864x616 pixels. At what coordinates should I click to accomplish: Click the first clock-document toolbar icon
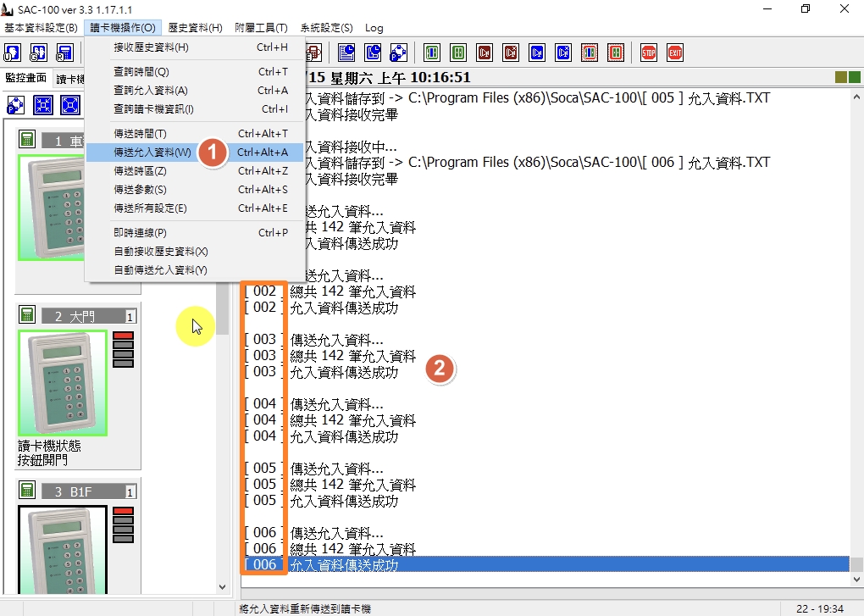(x=346, y=53)
